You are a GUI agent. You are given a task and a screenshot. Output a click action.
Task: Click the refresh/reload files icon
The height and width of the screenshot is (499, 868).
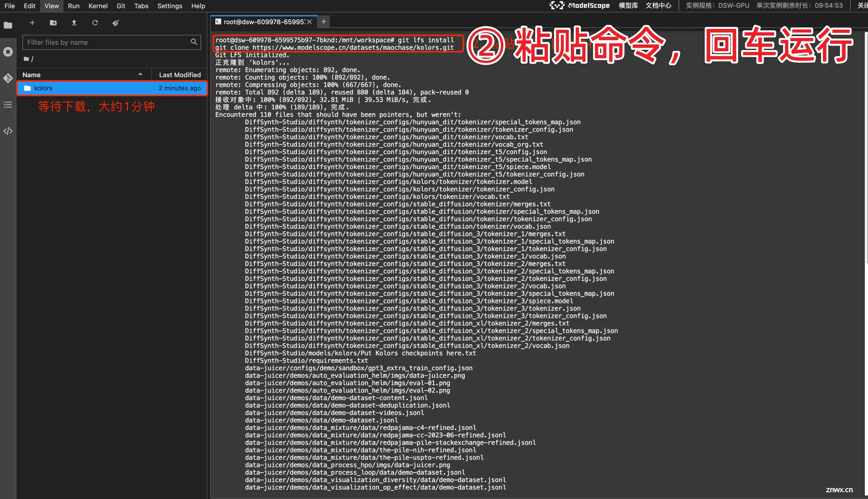(x=94, y=23)
